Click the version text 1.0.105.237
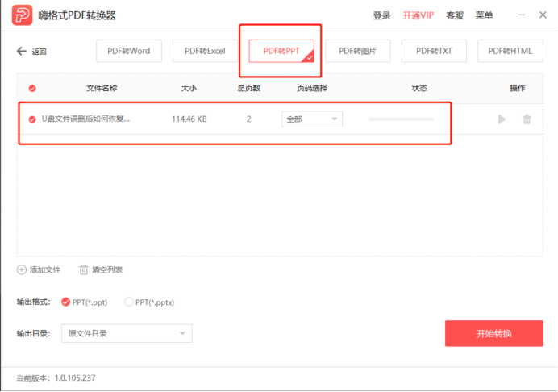 pyautogui.click(x=75, y=378)
